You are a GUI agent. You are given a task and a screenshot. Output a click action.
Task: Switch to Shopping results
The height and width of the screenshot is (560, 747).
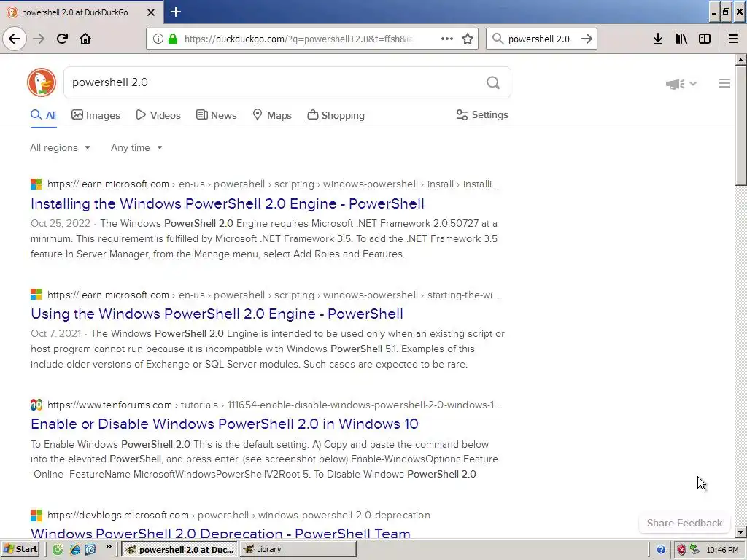(x=336, y=115)
